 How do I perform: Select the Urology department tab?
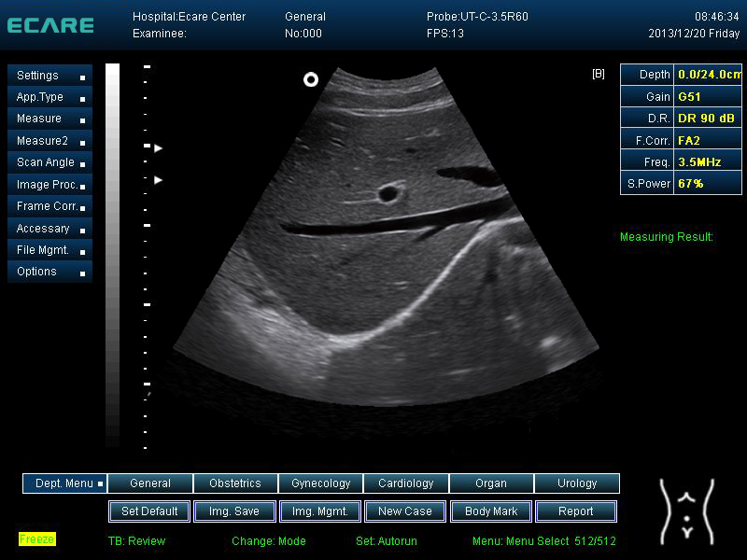pyautogui.click(x=577, y=483)
